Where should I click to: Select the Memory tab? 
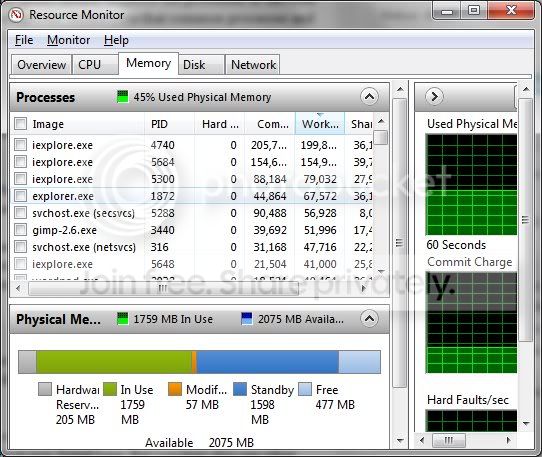tap(148, 63)
